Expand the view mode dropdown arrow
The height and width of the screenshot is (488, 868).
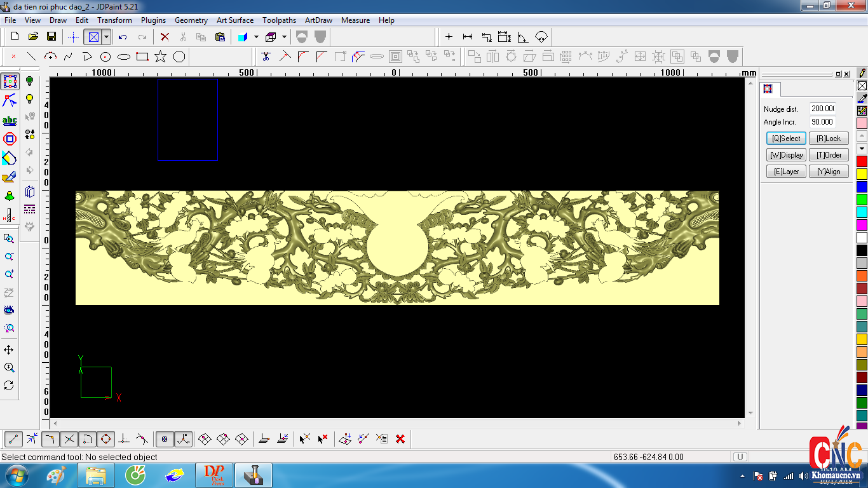(106, 37)
